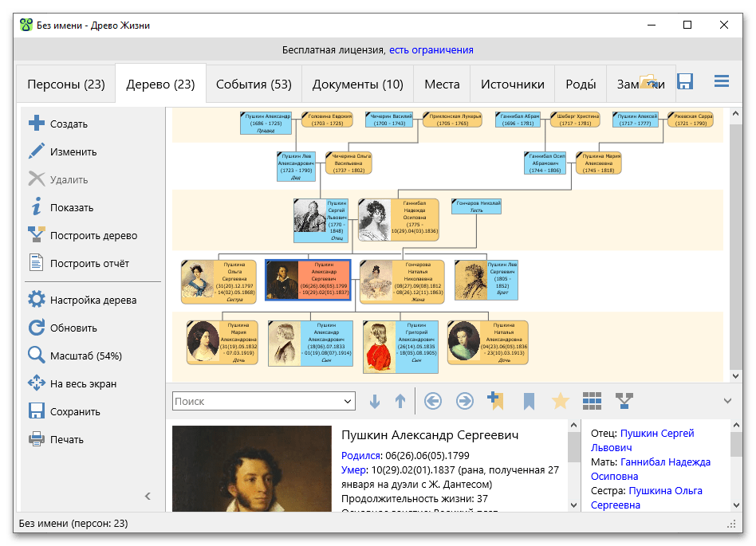The width and height of the screenshot is (756, 546).
Task: Go back with the left arrow button
Action: (433, 401)
